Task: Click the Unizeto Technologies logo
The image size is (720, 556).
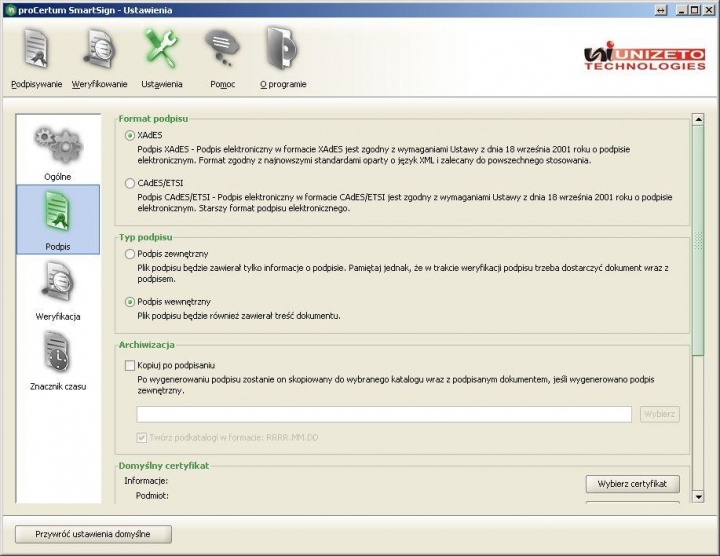Action: pos(644,56)
